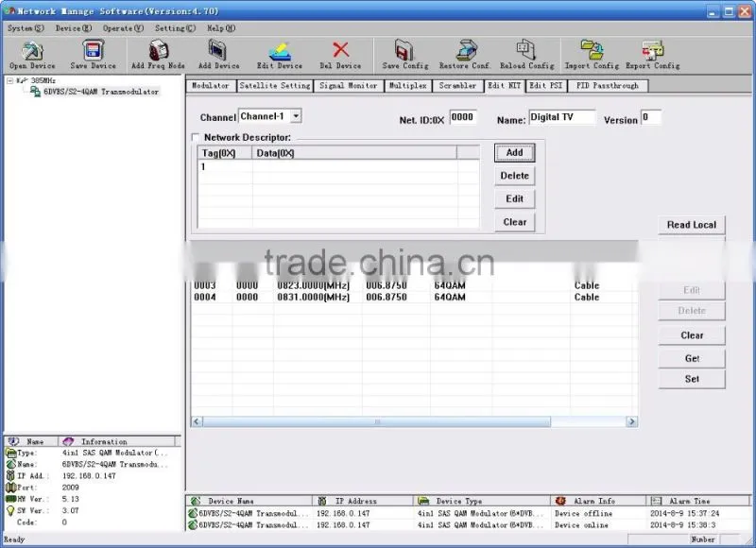This screenshot has height=548, width=756.
Task: Click the Import Config toolbar icon
Action: 592,50
